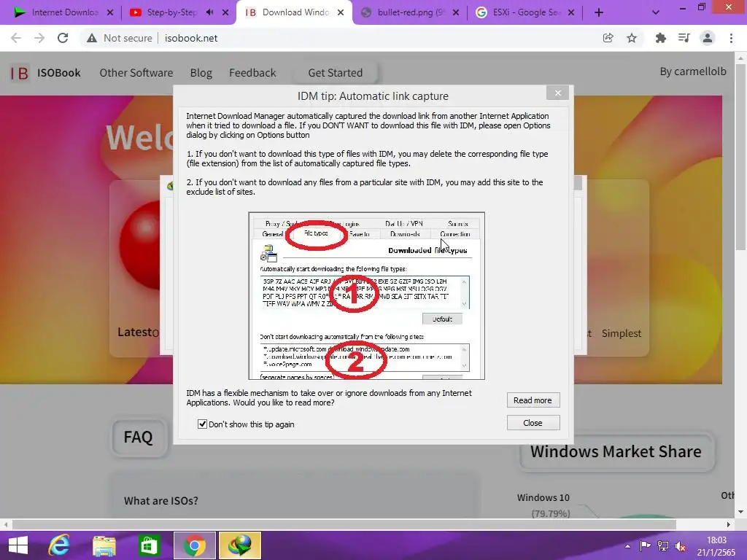
Task: Click the Simplest label on the page
Action: (x=622, y=333)
